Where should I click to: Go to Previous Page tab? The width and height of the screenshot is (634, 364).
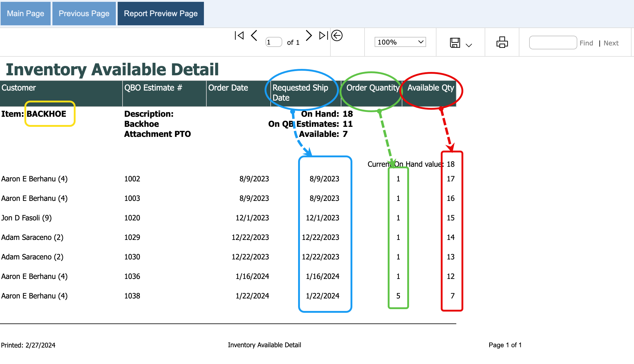pyautogui.click(x=84, y=13)
